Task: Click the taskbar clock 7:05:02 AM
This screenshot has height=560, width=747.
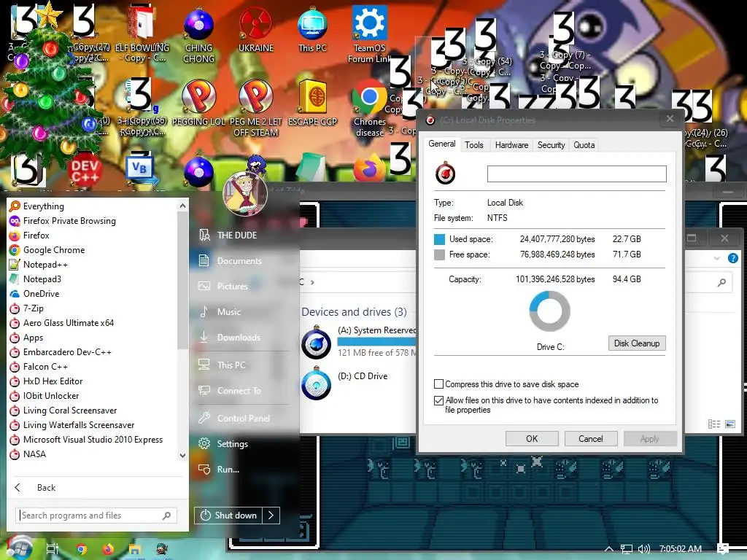Action: (681, 549)
